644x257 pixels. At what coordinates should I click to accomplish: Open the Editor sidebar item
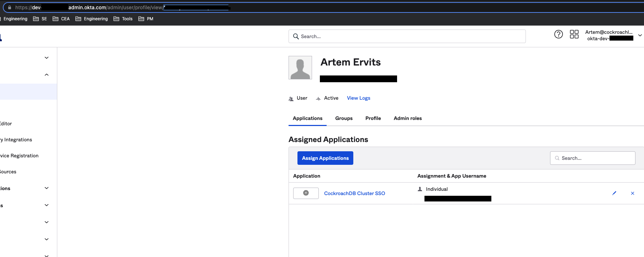point(6,124)
